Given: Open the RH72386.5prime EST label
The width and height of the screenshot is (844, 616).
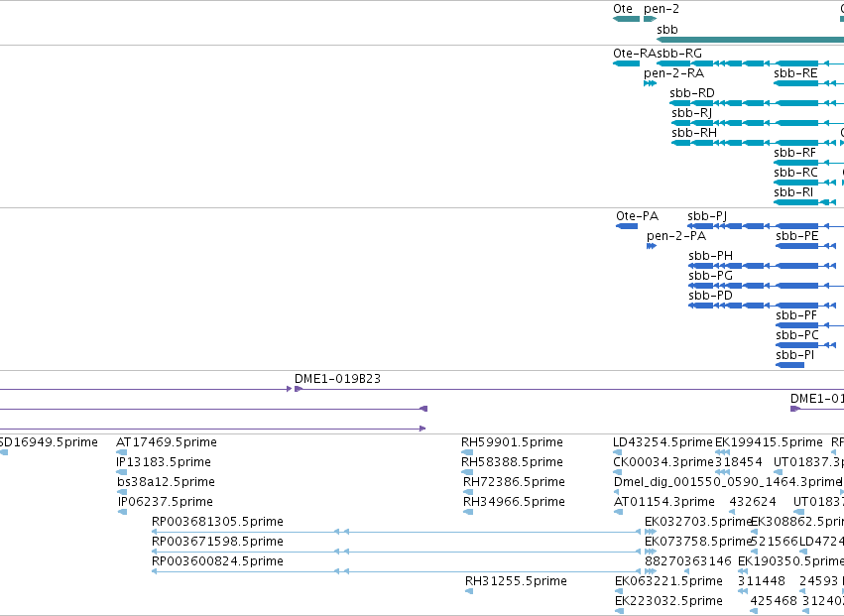Looking at the screenshot, I should 514,482.
